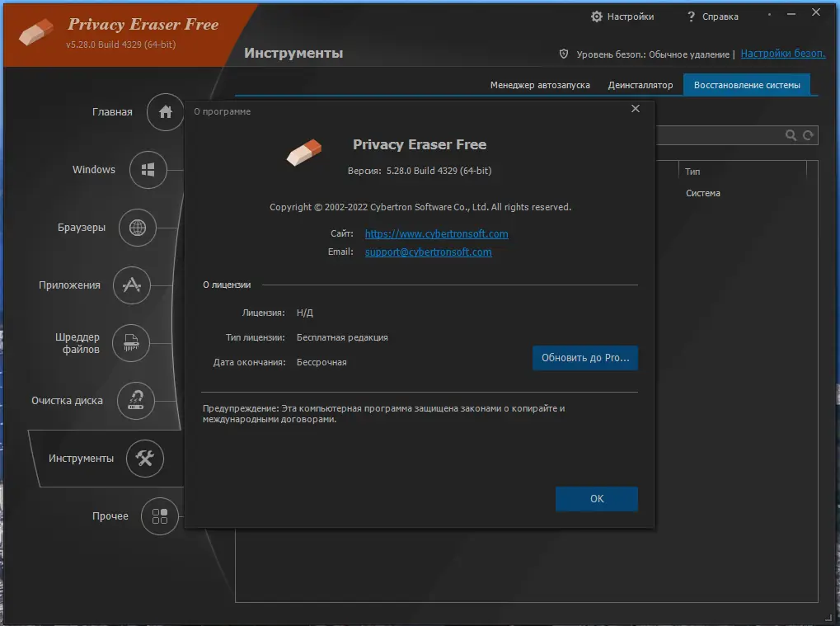
Task: Click the Справка question mark icon
Action: pos(691,16)
